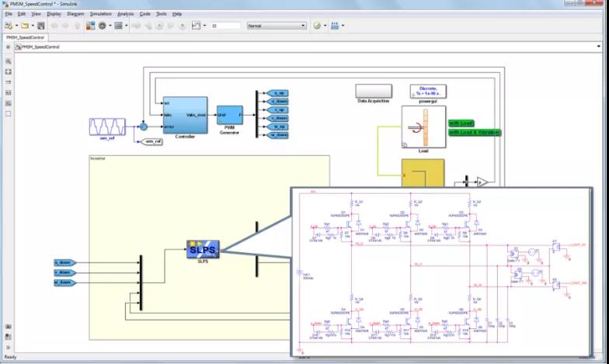Click the New Model toolbar icon

(9, 26)
